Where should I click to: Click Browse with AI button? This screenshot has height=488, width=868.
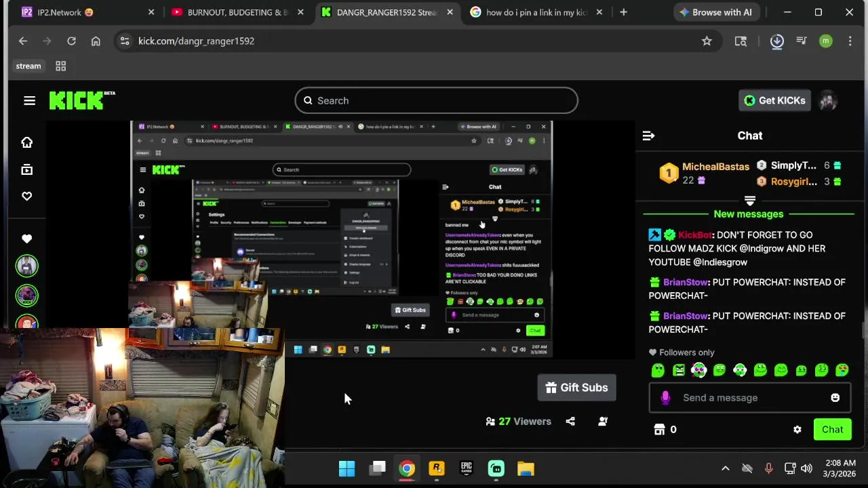(x=715, y=12)
